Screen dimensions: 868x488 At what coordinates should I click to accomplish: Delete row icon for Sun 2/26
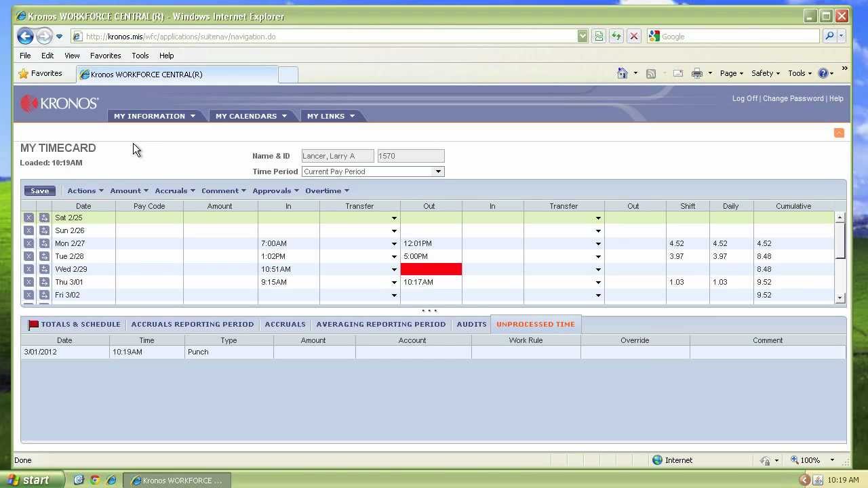28,230
